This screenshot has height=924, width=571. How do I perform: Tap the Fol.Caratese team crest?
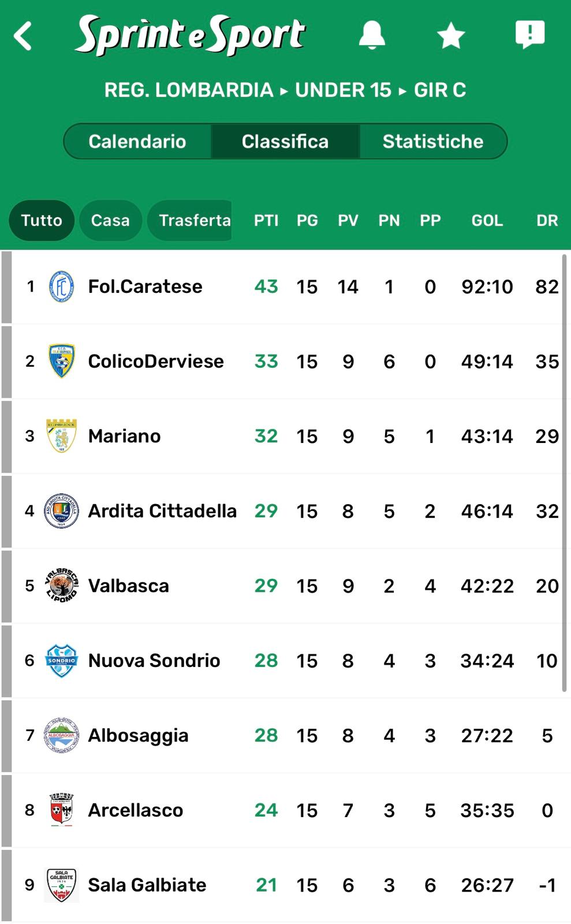point(61,286)
